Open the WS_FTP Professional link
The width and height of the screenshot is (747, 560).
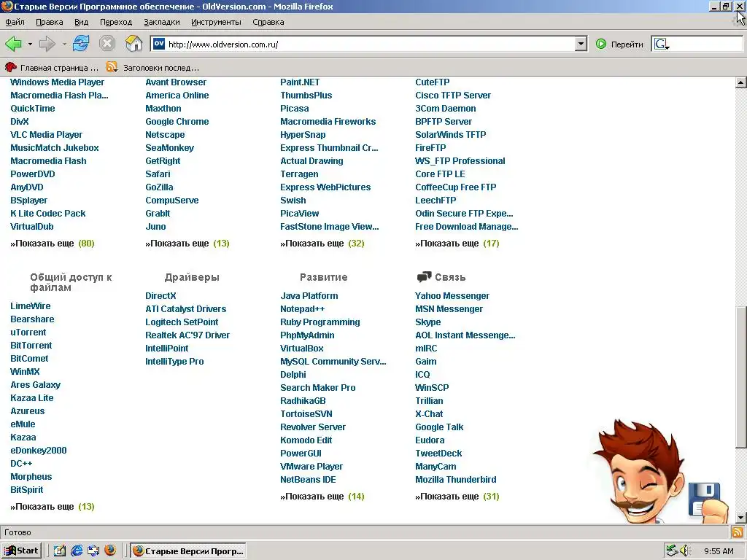tap(460, 161)
